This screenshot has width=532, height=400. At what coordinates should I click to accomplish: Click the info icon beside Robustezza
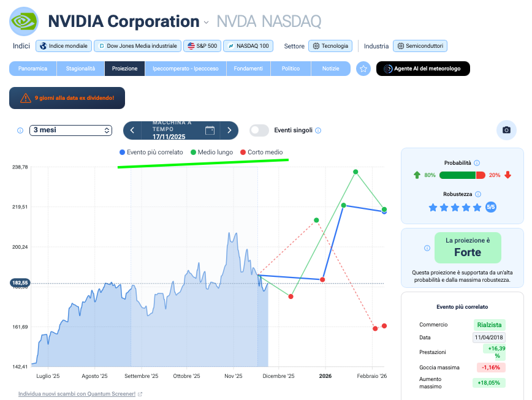pos(477,194)
